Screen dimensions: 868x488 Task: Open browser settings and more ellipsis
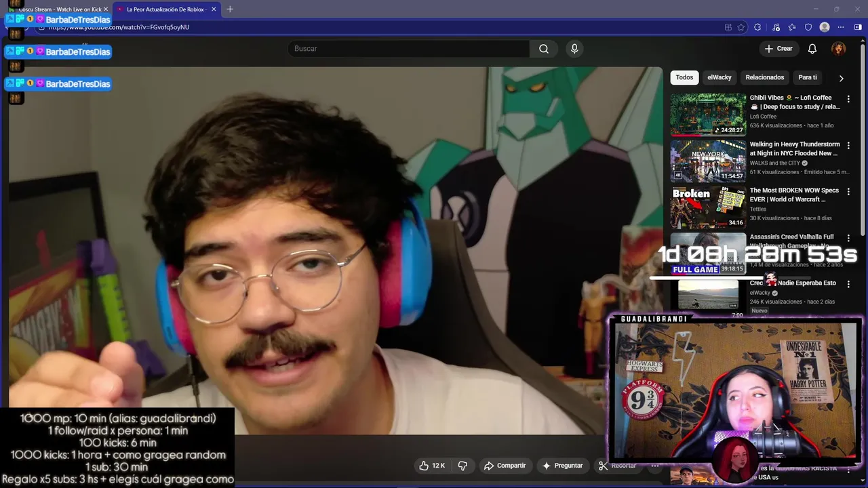(x=841, y=27)
